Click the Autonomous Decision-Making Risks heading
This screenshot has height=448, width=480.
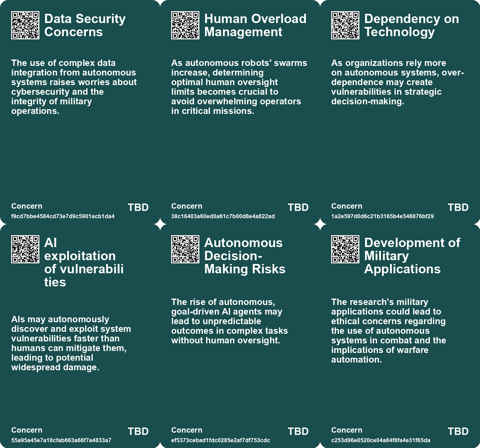(x=244, y=256)
